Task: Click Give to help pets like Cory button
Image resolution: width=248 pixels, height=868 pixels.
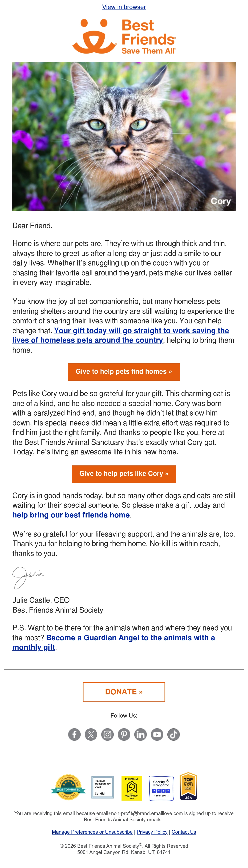Action: 124,474
